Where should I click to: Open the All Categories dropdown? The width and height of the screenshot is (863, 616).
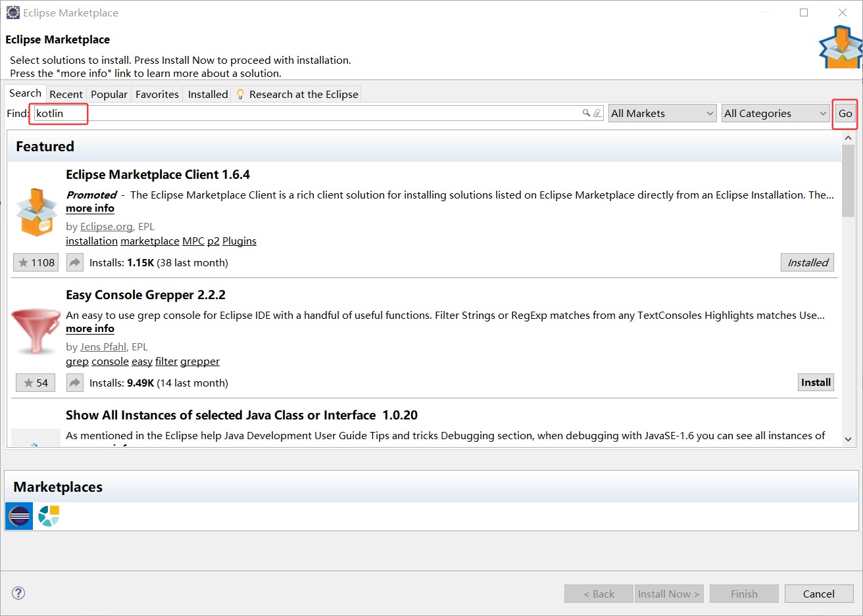pyautogui.click(x=776, y=113)
